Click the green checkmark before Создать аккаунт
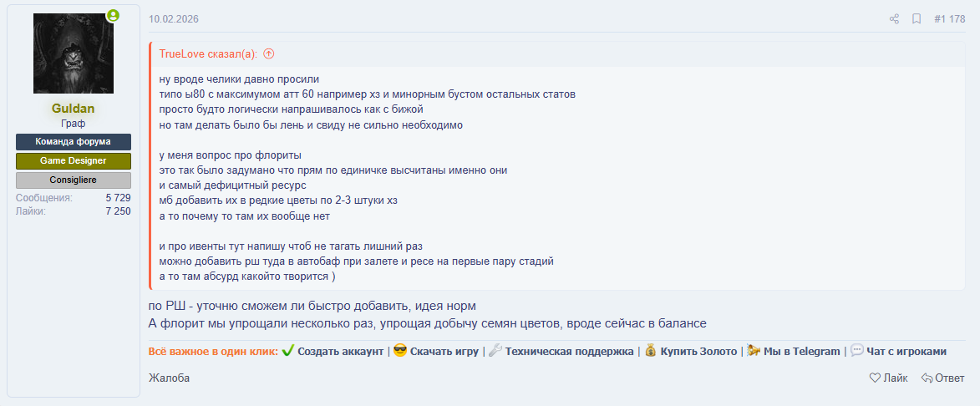 pos(288,351)
